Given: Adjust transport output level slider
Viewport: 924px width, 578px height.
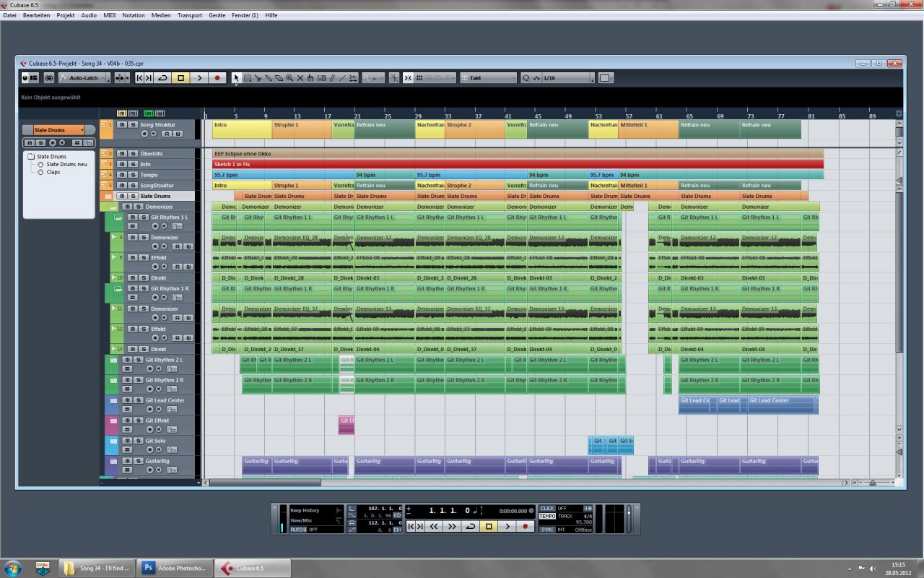Looking at the screenshot, I should (x=629, y=519).
